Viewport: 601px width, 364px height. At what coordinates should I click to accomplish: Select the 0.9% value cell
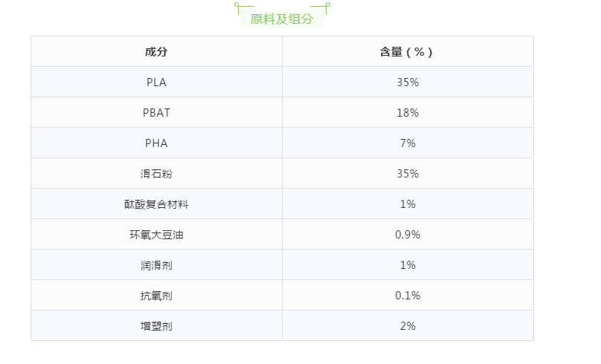tap(408, 234)
